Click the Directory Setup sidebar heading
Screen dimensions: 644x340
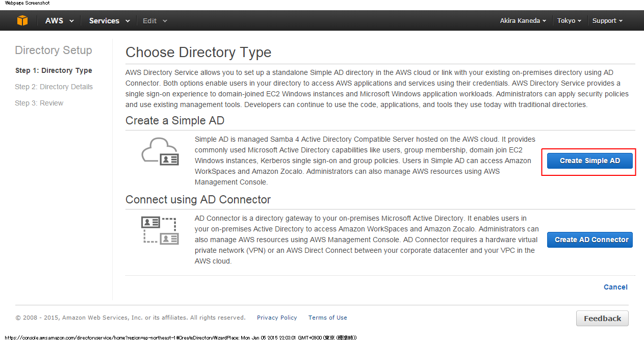(54, 50)
